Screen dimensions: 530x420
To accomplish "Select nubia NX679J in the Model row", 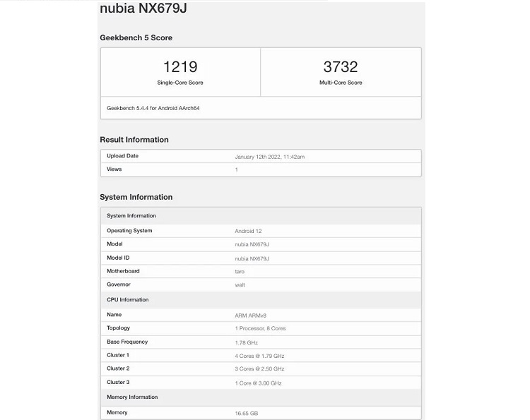I will 252,244.
